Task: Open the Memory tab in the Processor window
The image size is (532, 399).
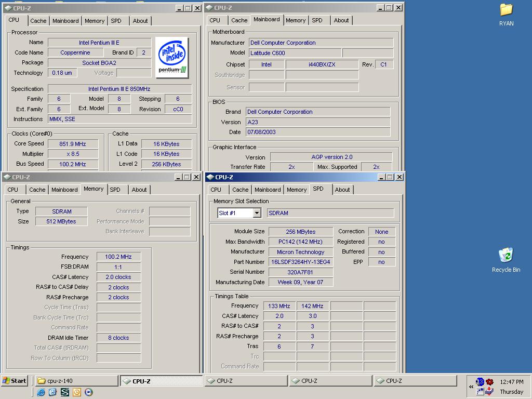Action: tap(95, 21)
